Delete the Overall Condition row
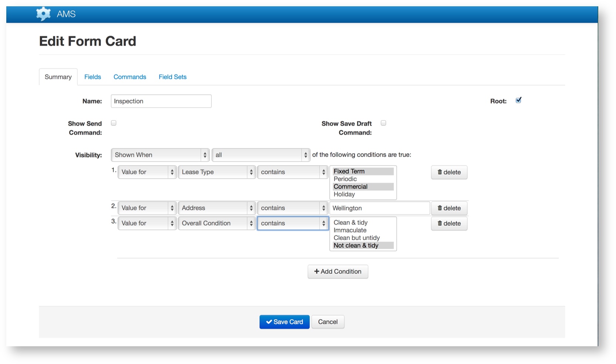Screen dimensions: 616x364 click(x=449, y=223)
